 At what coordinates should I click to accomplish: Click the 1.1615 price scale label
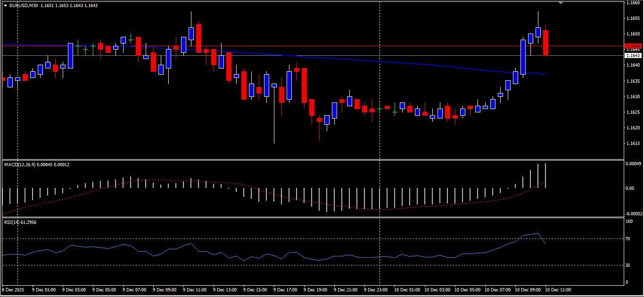pyautogui.click(x=633, y=143)
